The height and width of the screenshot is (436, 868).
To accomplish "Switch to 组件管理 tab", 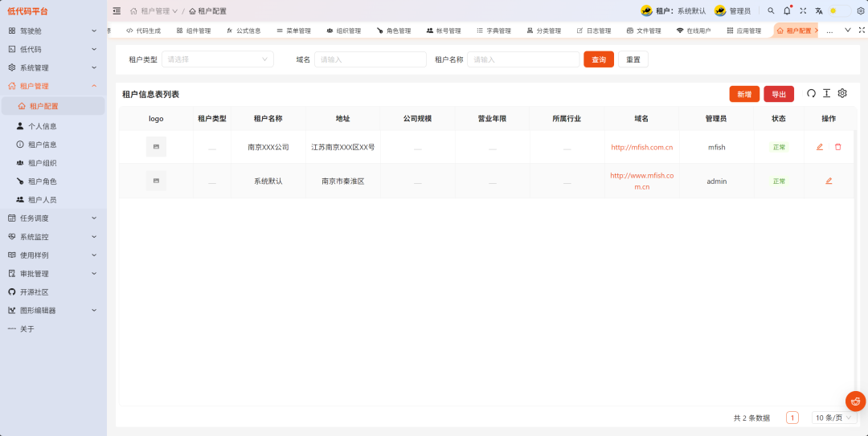I will point(194,31).
